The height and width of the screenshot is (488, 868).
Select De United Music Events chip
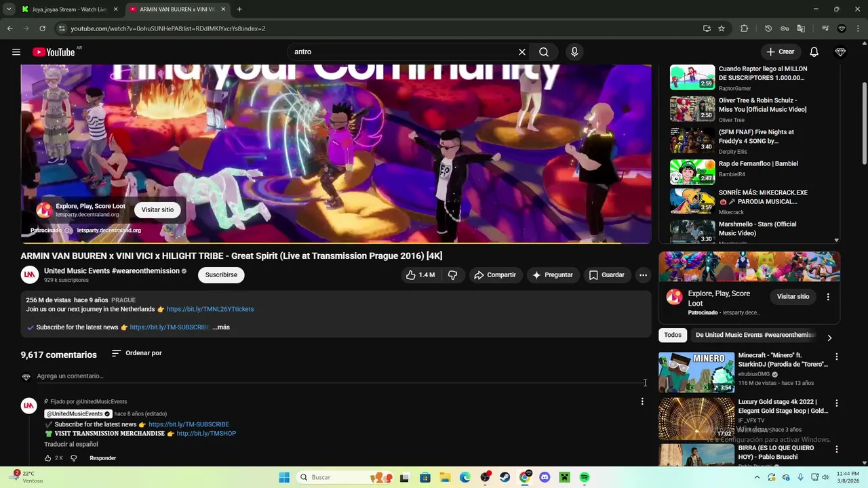click(x=755, y=335)
